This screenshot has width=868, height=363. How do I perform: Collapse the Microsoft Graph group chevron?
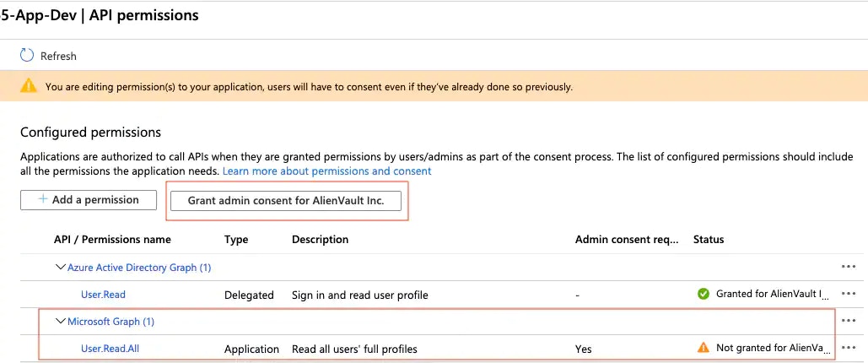(x=61, y=322)
